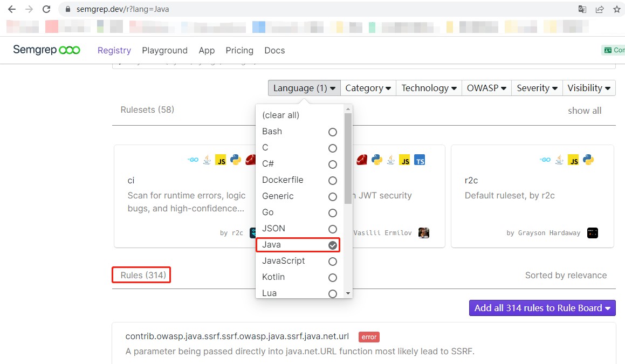Click the Ruby icon on the JWT security card
Image resolution: width=625 pixels, height=364 pixels.
point(361,160)
